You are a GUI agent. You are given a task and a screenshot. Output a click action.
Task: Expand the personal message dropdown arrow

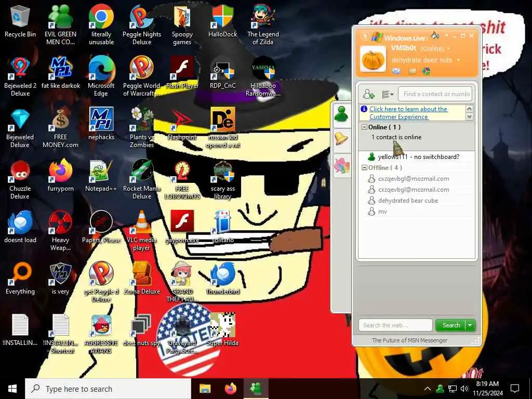coord(459,60)
